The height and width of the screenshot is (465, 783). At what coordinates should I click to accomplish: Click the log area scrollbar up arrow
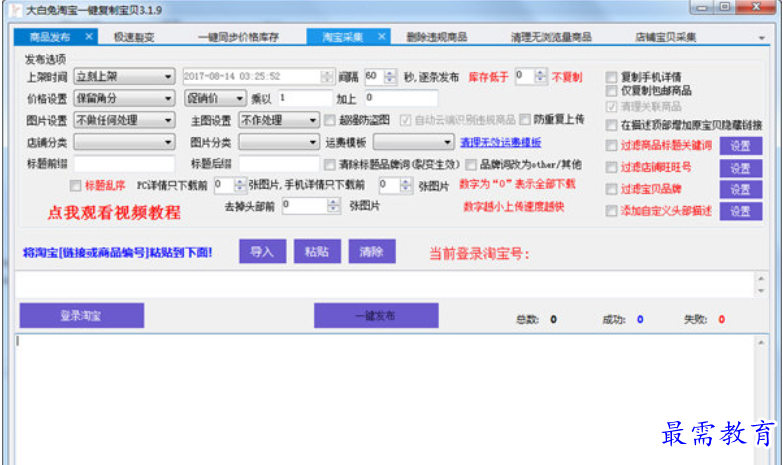pos(761,343)
